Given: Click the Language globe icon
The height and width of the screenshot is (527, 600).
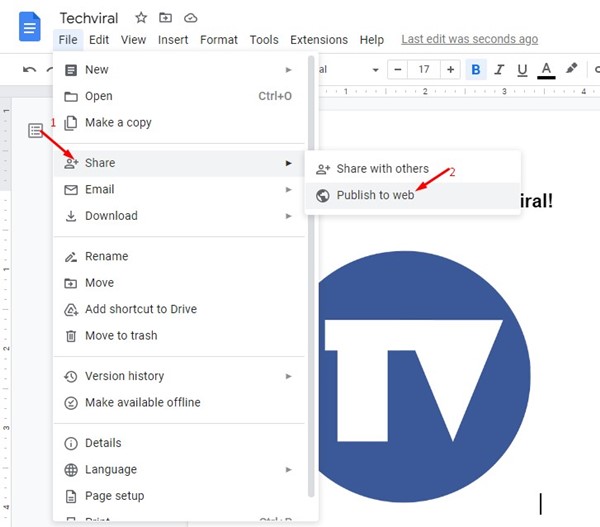Looking at the screenshot, I should tap(71, 470).
